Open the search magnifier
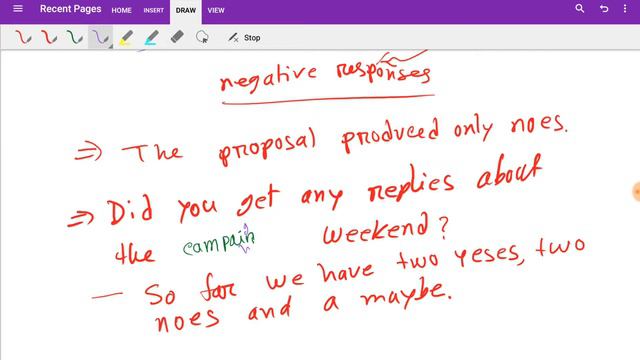The height and width of the screenshot is (360, 640). 579,9
